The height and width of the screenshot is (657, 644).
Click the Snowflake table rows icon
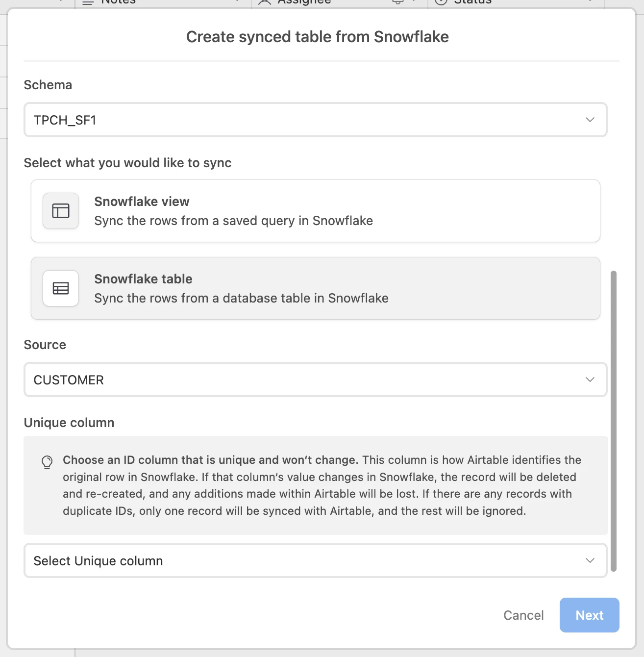point(61,288)
